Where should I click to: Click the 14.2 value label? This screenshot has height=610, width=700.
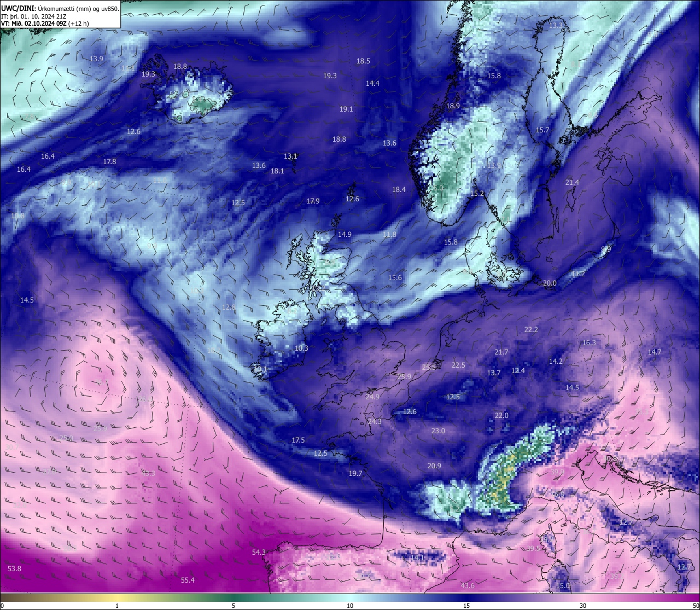(x=556, y=361)
